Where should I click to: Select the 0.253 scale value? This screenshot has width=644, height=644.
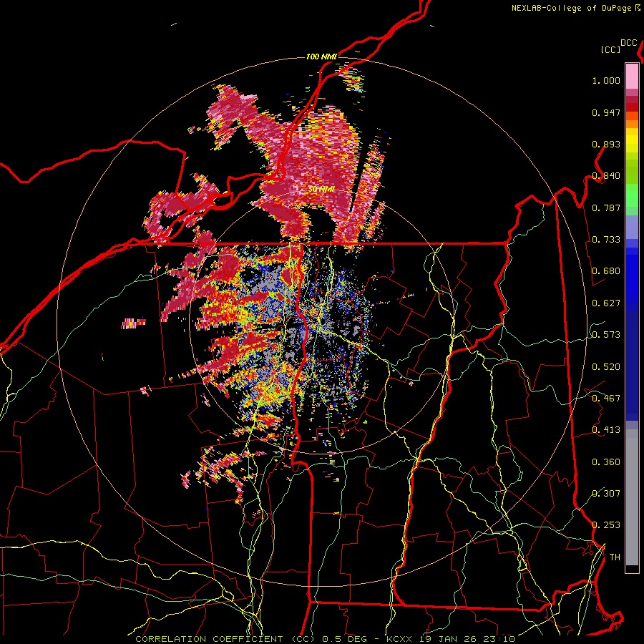[606, 525]
